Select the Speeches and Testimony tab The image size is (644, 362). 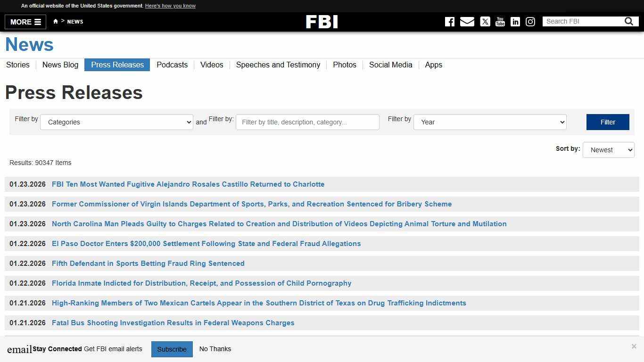point(278,65)
